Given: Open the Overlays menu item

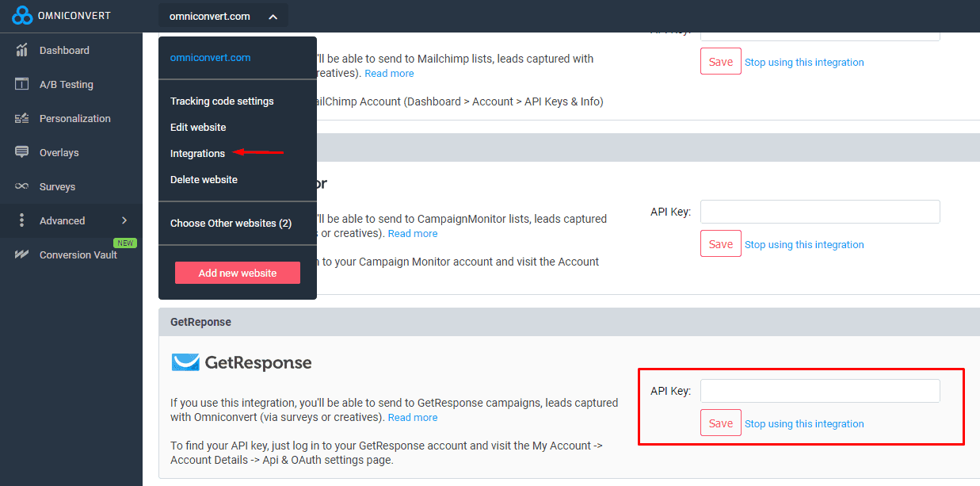Looking at the screenshot, I should [59, 152].
